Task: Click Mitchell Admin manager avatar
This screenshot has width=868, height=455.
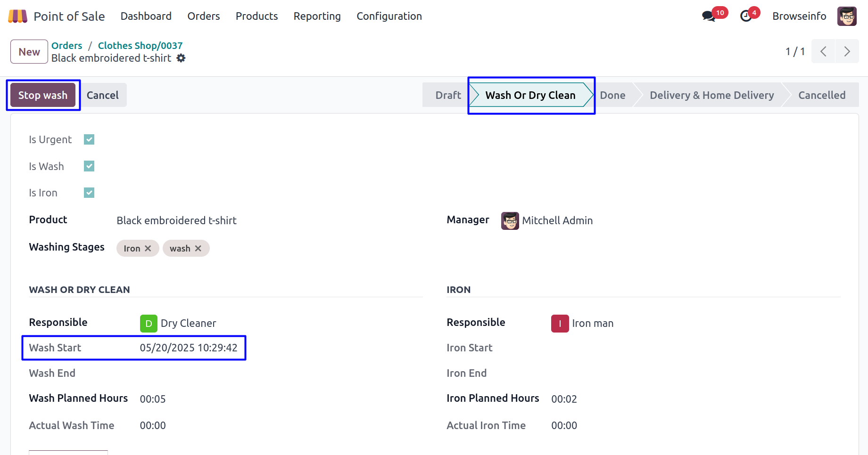Action: tap(510, 220)
